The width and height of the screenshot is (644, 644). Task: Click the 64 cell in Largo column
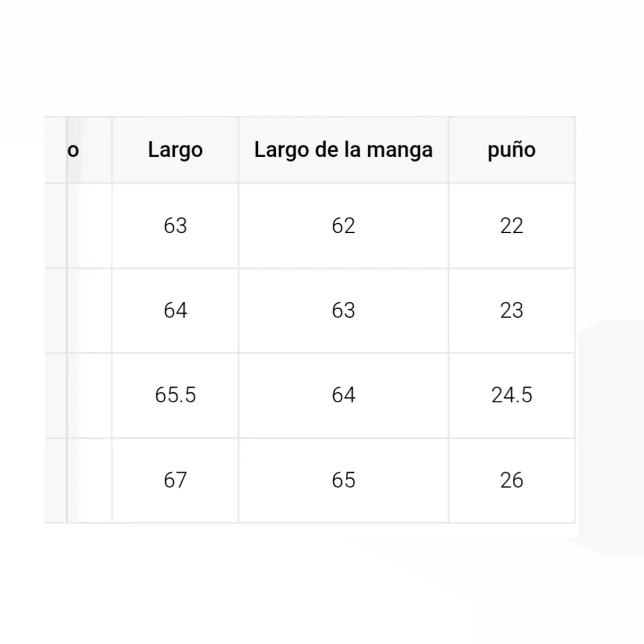175,310
